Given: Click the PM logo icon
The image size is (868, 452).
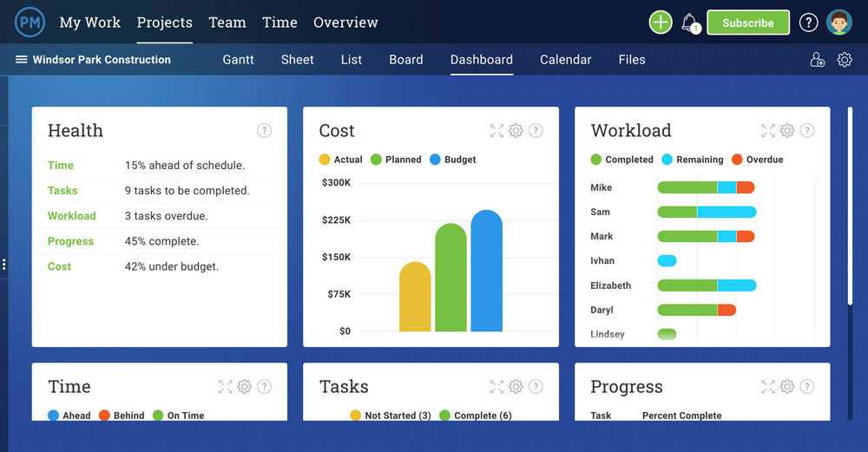Looking at the screenshot, I should [x=30, y=23].
